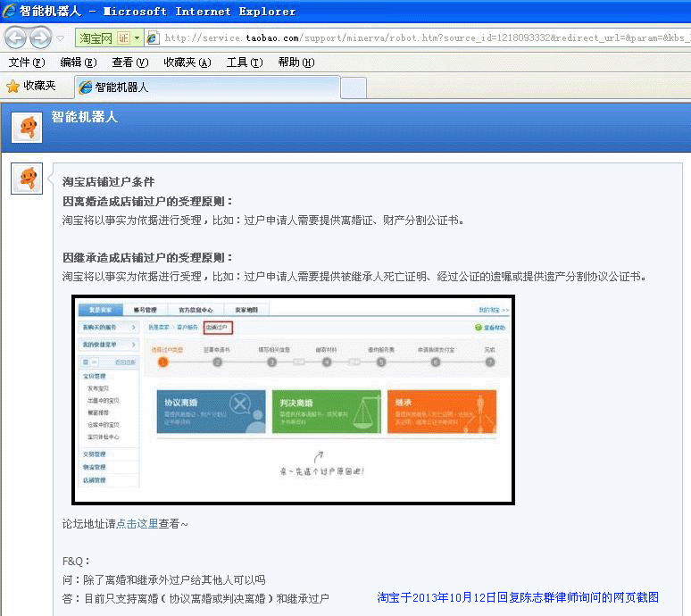The width and height of the screenshot is (691, 616).
Task: Open the 编辑(E) menu
Action: (x=79, y=62)
